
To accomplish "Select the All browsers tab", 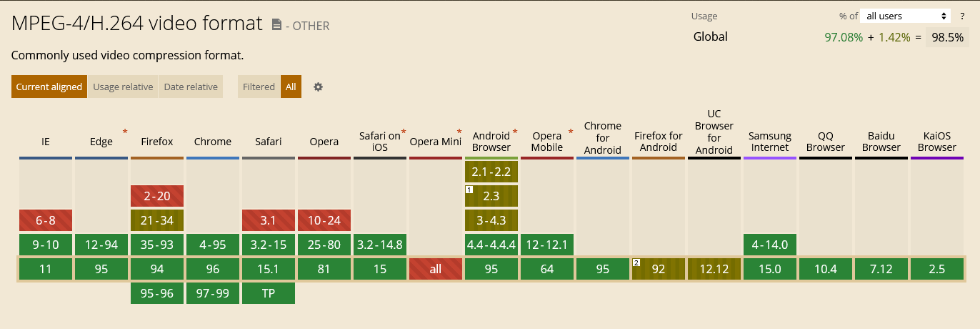I will pos(291,87).
